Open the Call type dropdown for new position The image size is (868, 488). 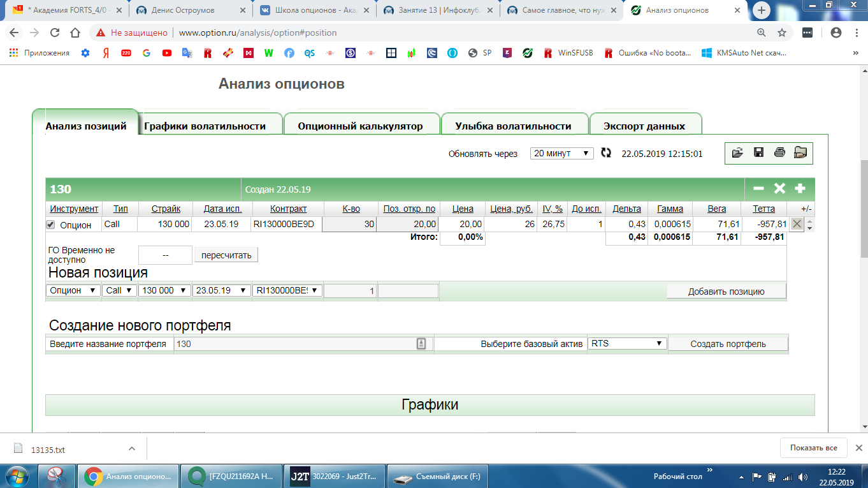[120, 290]
